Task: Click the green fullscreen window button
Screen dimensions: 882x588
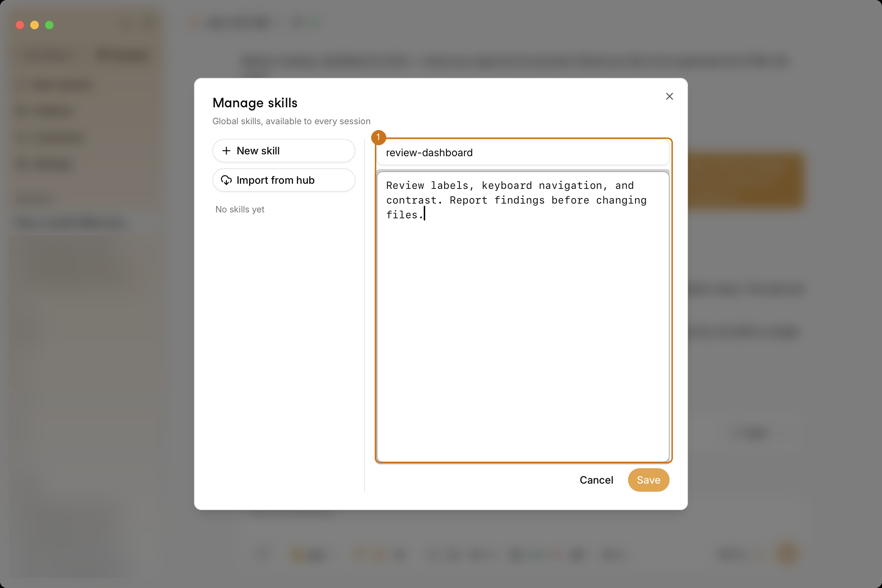Action: 49,25
